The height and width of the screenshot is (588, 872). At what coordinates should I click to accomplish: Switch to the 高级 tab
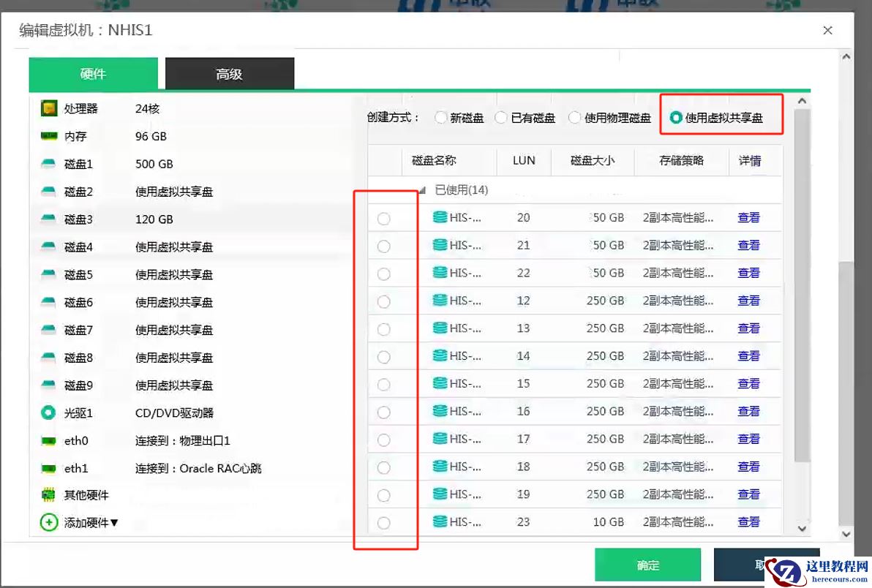(x=229, y=74)
